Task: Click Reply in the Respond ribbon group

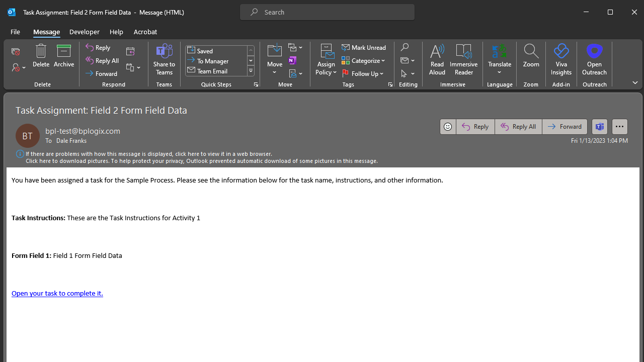Action: click(x=98, y=47)
